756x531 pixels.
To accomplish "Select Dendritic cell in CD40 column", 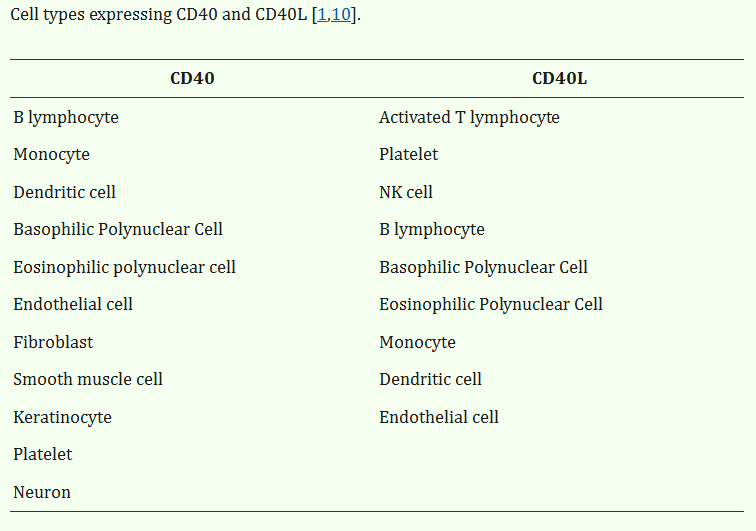I will point(64,192).
